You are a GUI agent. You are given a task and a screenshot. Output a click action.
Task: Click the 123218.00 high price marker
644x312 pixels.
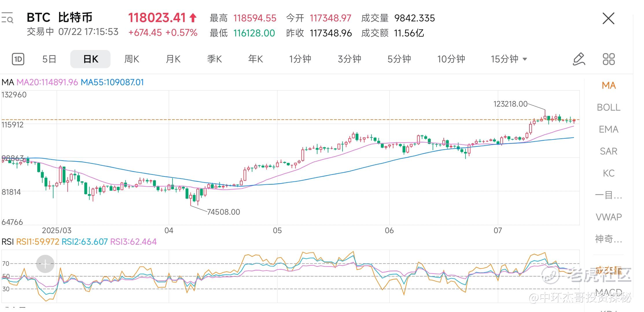(510, 104)
